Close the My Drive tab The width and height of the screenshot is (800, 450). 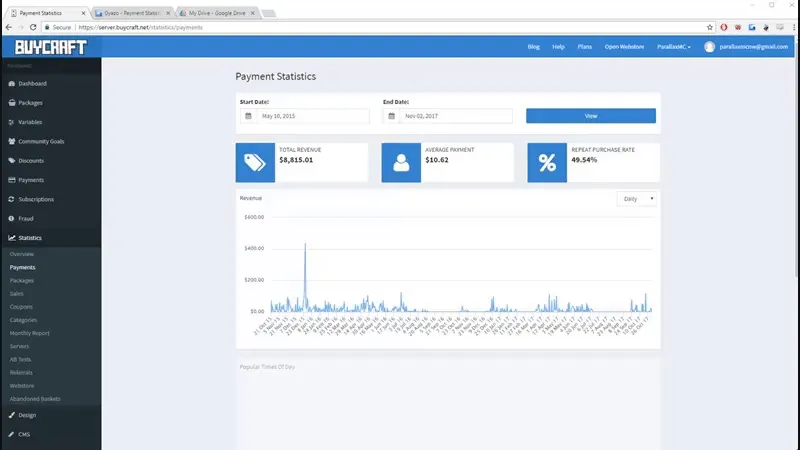(x=253, y=13)
